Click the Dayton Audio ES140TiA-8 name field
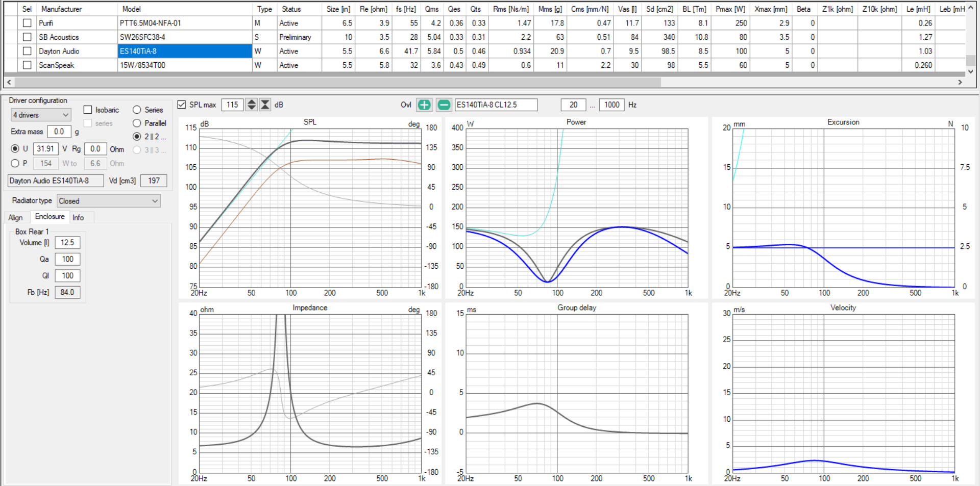Viewport: 980px width, 486px height. (x=56, y=181)
